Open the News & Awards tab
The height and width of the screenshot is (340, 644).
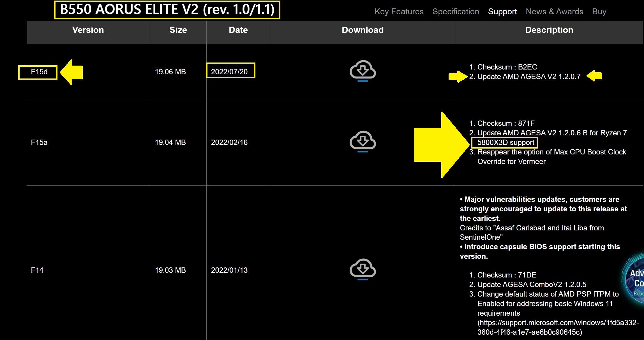[554, 11]
